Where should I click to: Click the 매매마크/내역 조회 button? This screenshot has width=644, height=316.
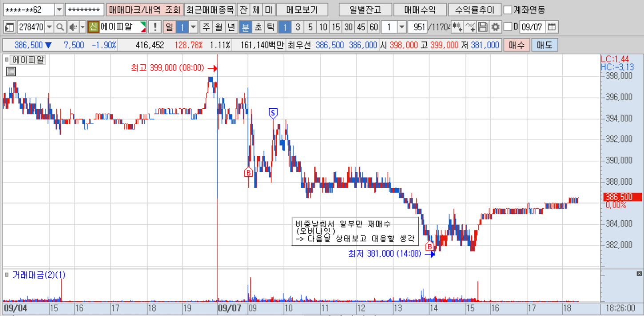pos(144,10)
